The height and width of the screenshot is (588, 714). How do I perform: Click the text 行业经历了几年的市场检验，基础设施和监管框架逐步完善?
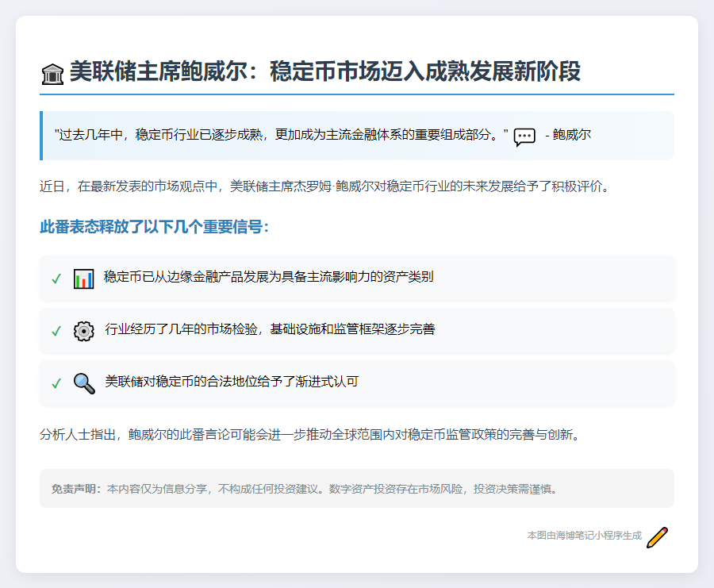(270, 329)
